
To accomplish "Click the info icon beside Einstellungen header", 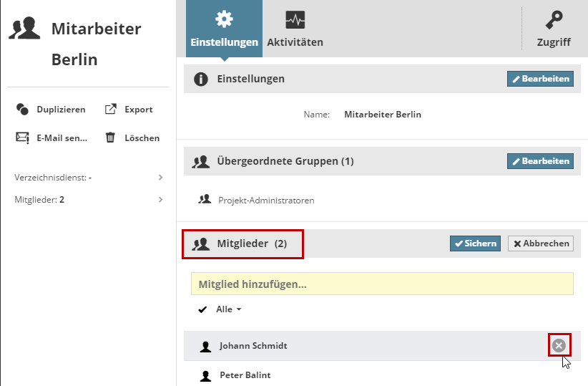I will [x=201, y=79].
